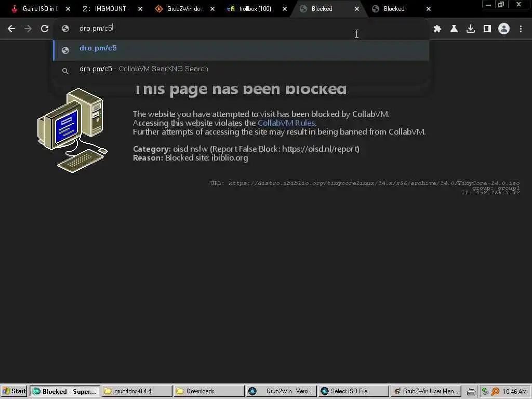This screenshot has width=532, height=399.
Task: Click the keyboard tray icon
Action: tap(471, 392)
